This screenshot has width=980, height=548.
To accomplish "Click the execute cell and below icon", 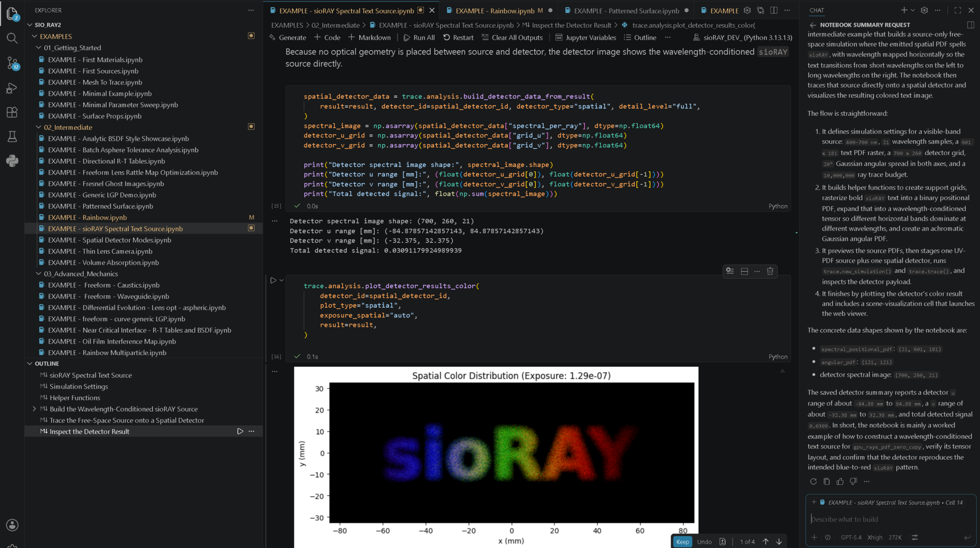I will [730, 271].
